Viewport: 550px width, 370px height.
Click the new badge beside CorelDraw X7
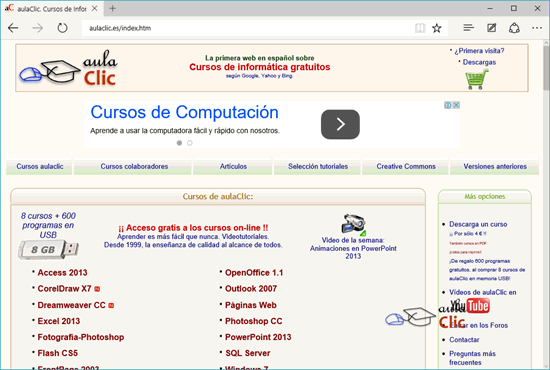click(97, 289)
